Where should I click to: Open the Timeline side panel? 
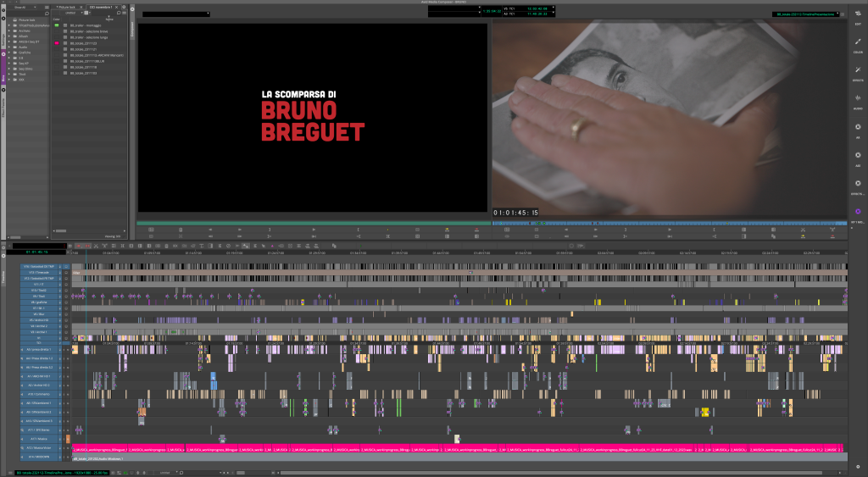tap(3, 276)
